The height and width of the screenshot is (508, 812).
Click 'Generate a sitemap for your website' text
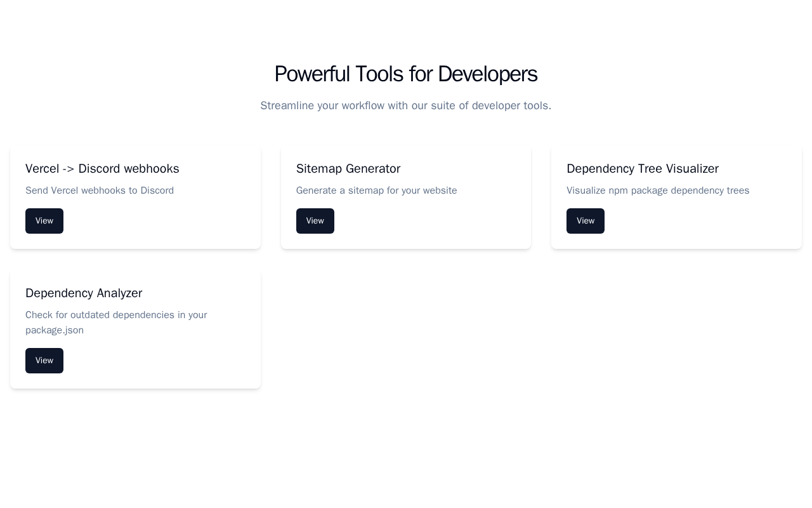pyautogui.click(x=377, y=190)
